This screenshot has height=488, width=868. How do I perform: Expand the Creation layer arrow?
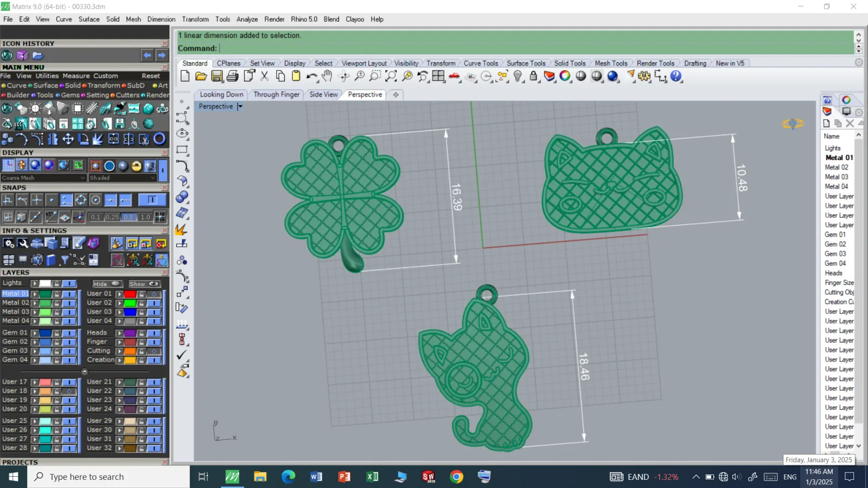(119, 360)
